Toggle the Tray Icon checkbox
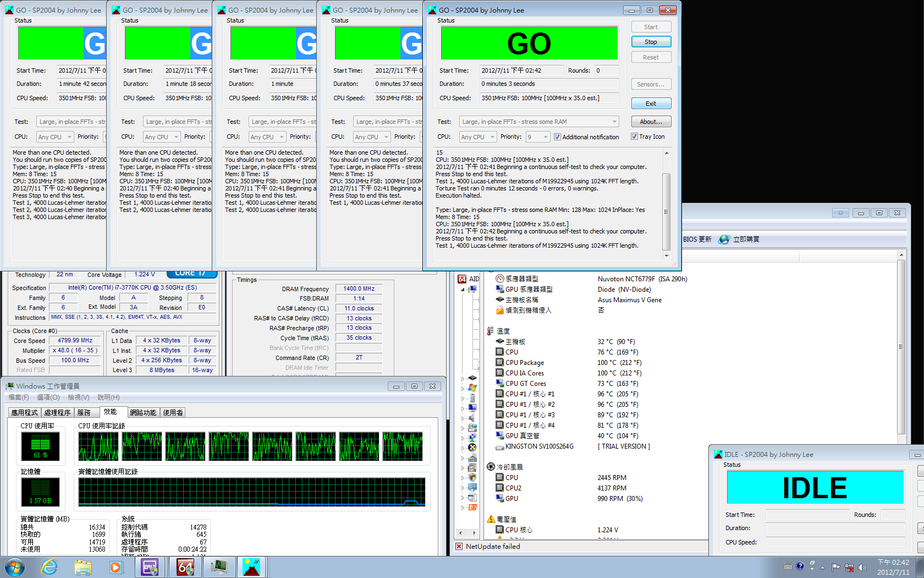This screenshot has height=578, width=924. click(x=634, y=137)
